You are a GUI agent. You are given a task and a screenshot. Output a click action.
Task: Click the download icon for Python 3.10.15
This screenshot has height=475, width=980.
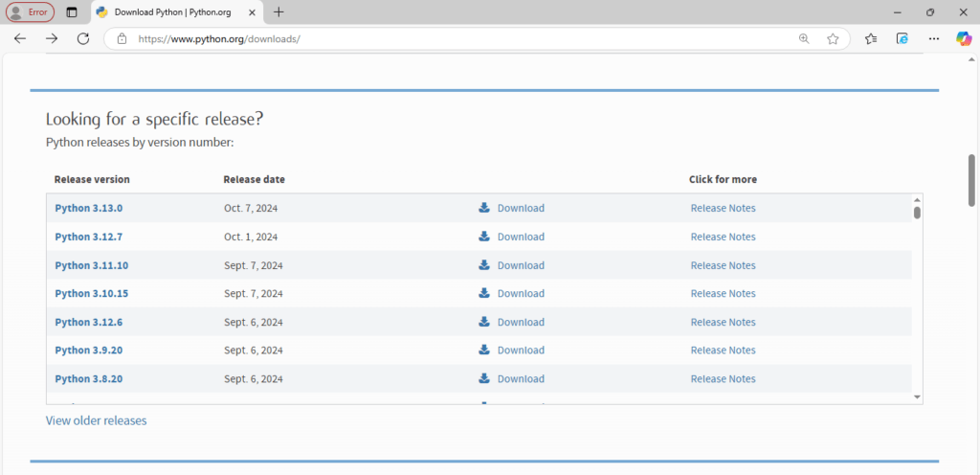[483, 293]
